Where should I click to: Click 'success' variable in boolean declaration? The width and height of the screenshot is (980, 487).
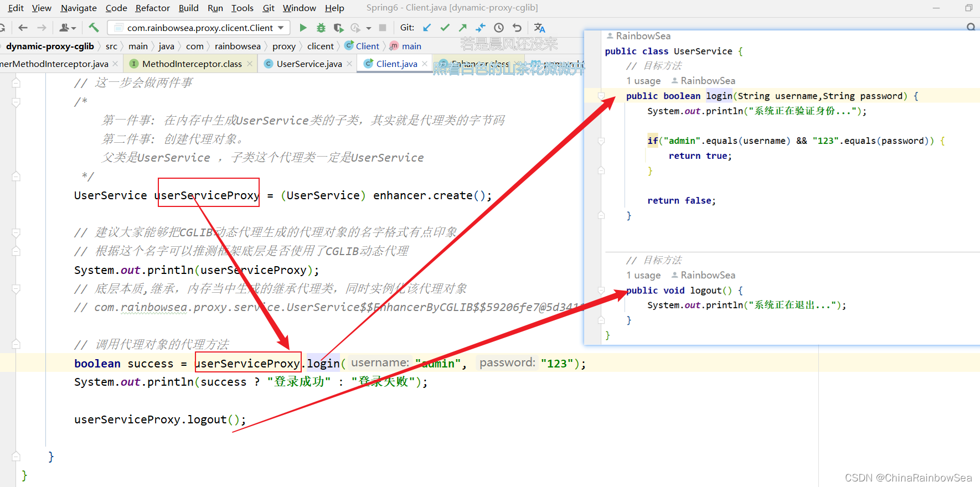tap(151, 364)
